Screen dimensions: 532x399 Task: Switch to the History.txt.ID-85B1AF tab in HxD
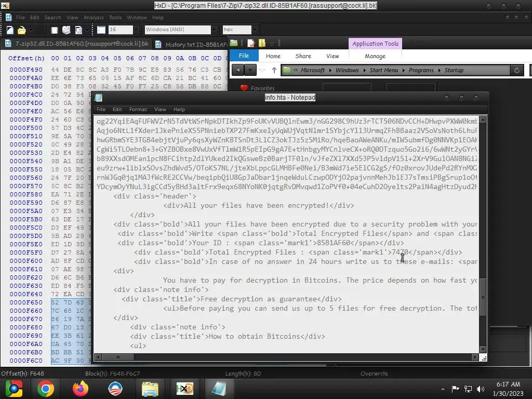[191, 45]
